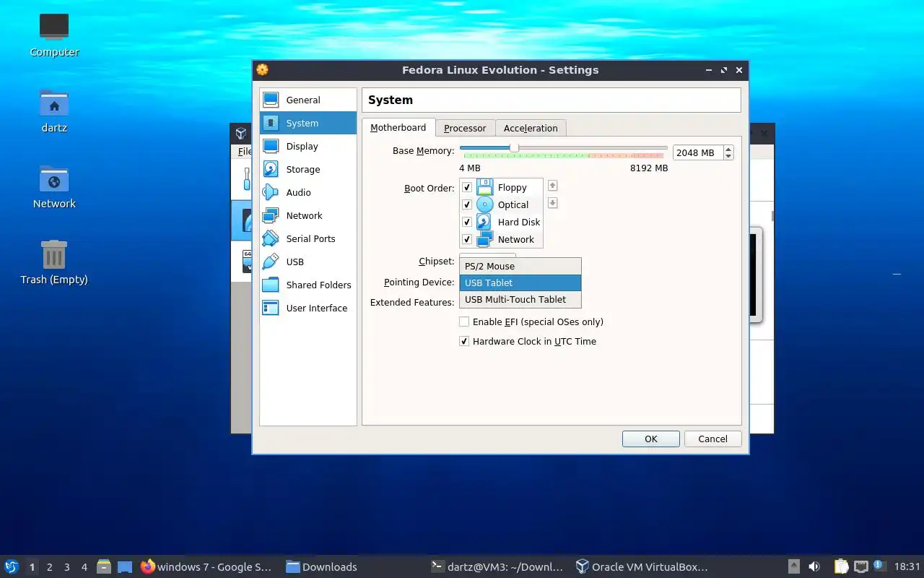This screenshot has height=578, width=924.
Task: Open the Storage settings category
Action: (x=308, y=169)
